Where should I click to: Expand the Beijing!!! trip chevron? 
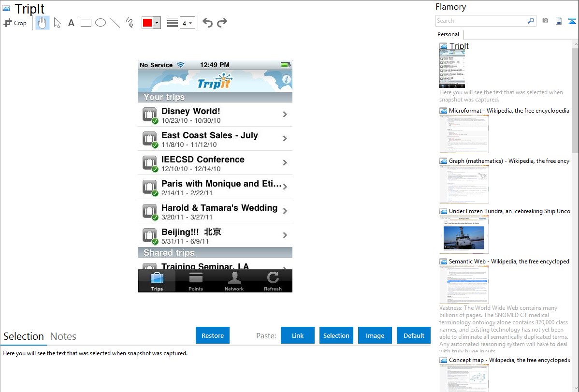pos(285,235)
